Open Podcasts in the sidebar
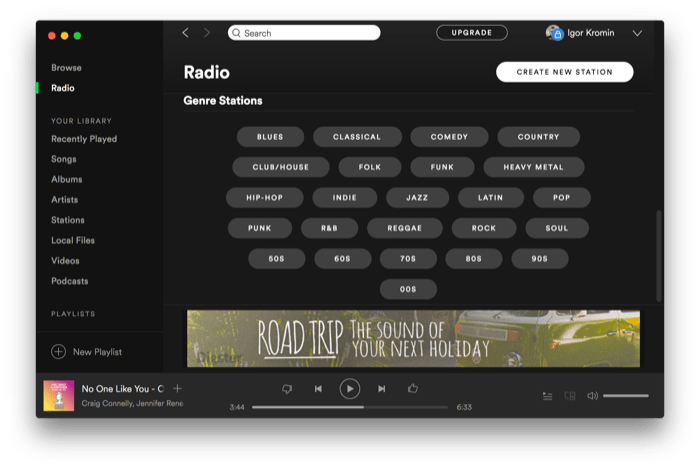 70,281
